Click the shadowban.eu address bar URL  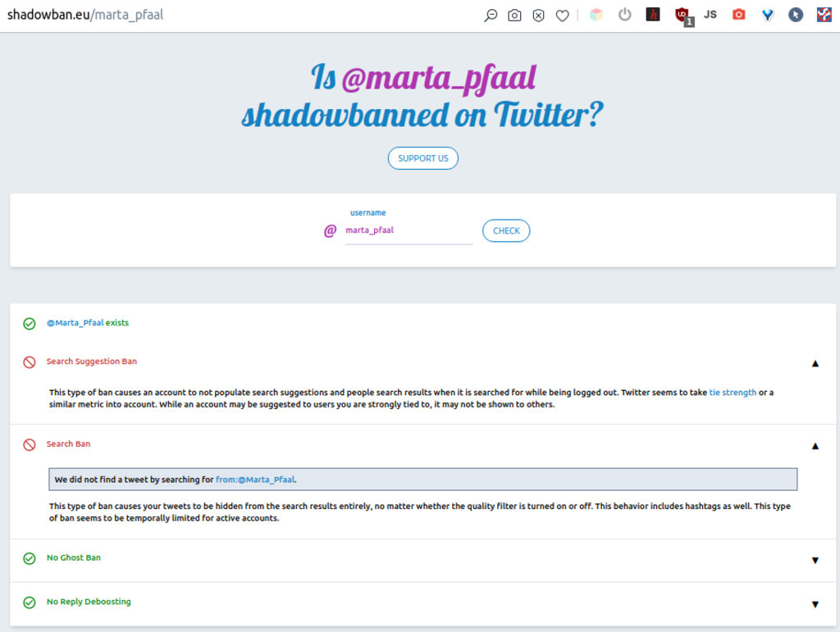pyautogui.click(x=85, y=15)
